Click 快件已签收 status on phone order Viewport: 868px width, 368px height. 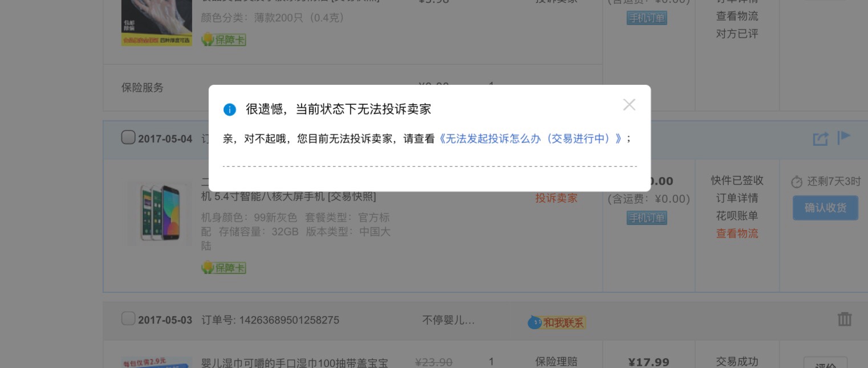[737, 181]
